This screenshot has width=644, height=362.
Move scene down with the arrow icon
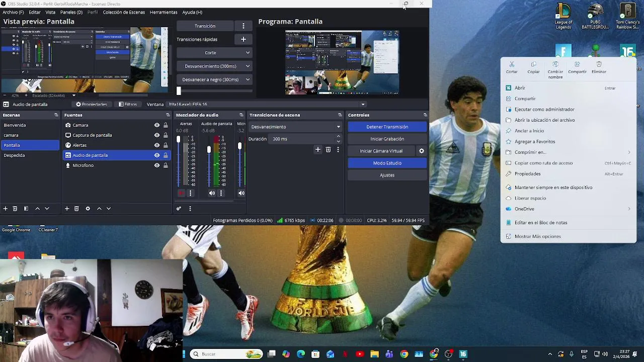click(47, 208)
